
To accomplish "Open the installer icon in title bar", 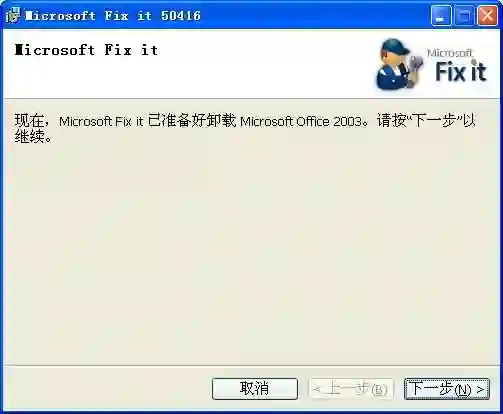I will click(x=13, y=15).
